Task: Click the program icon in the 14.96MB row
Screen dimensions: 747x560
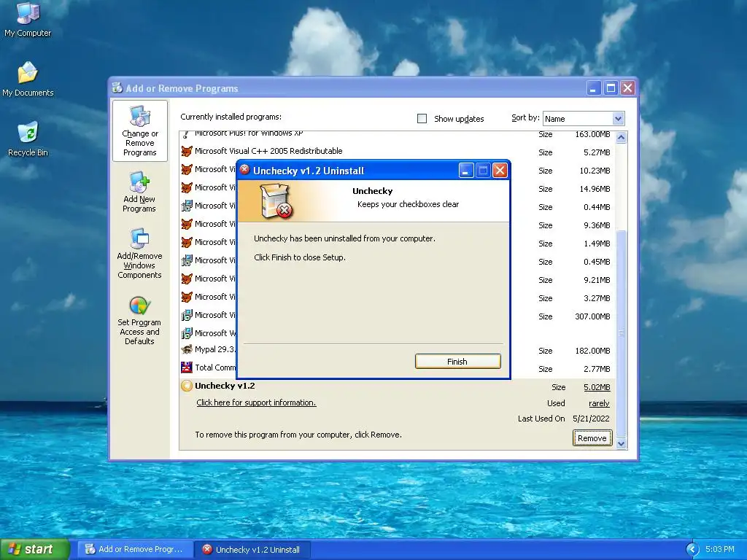Action: [x=187, y=187]
